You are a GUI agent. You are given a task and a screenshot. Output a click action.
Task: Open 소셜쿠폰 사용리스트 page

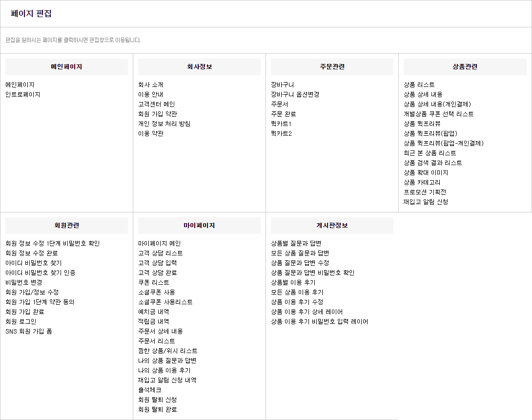(x=165, y=302)
